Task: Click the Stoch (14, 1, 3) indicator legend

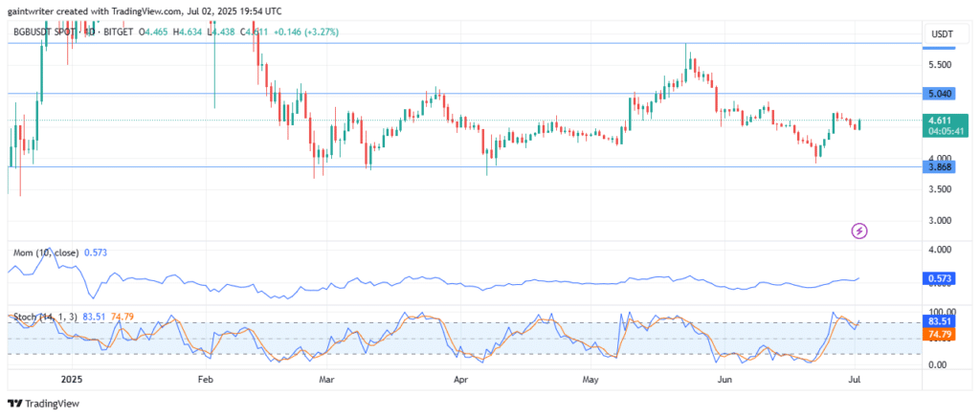Action: click(45, 318)
